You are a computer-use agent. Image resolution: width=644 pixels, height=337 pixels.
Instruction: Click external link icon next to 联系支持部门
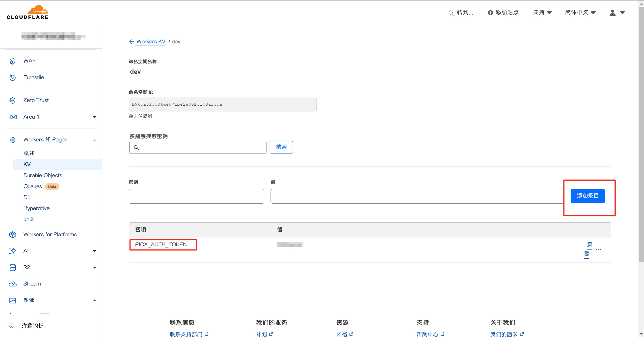pos(207,334)
